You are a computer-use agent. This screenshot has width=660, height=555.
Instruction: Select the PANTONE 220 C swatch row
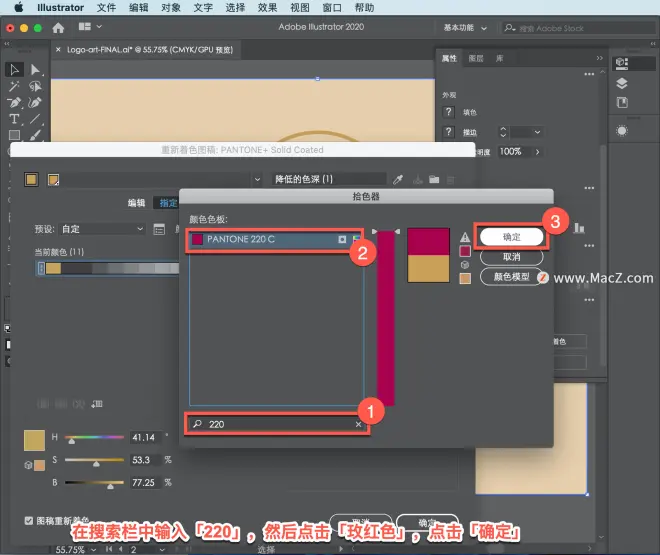[275, 239]
